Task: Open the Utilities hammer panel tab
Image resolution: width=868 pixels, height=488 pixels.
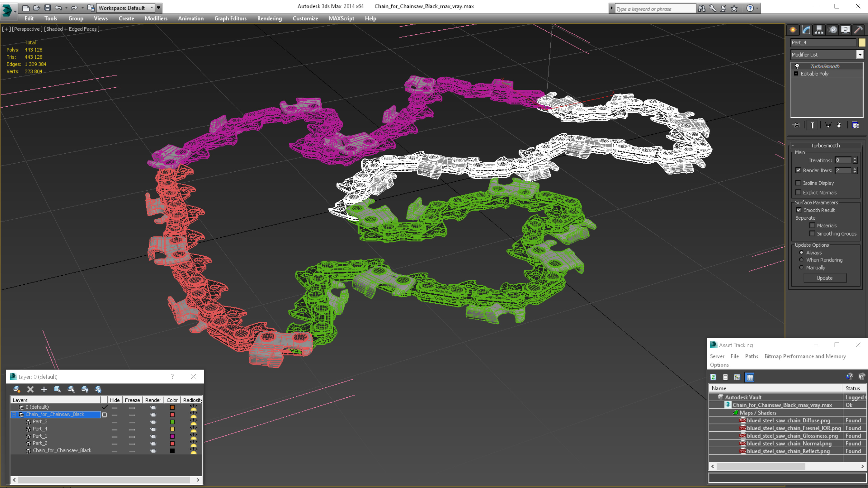Action: tap(858, 30)
